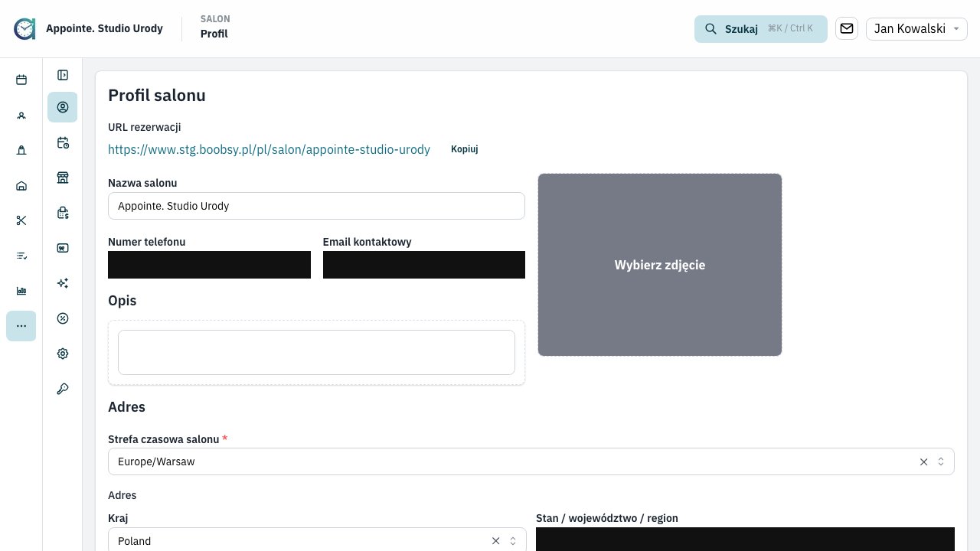Viewport: 980px width, 551px height.
Task: Open the gear settings icon
Action: (63, 354)
